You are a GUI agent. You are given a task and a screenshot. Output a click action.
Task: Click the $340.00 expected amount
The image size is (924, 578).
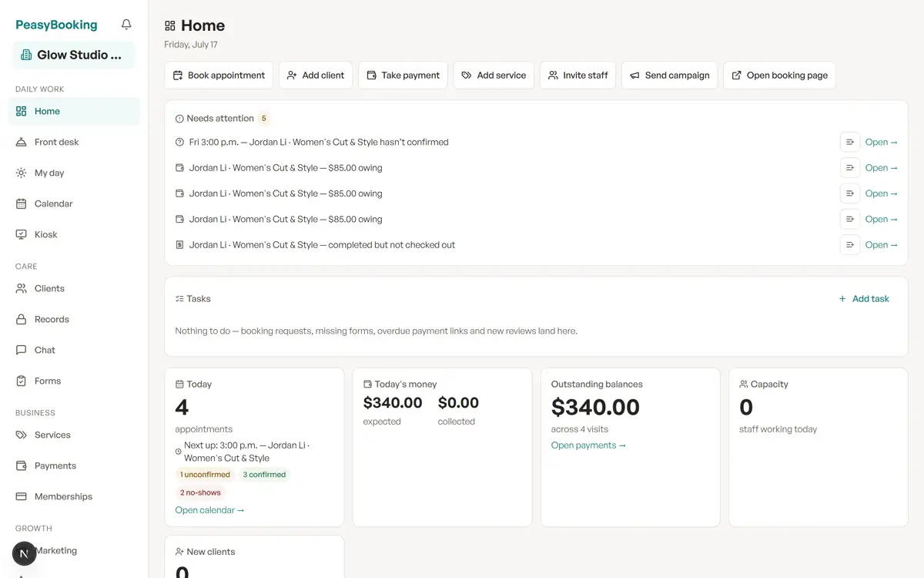point(393,403)
